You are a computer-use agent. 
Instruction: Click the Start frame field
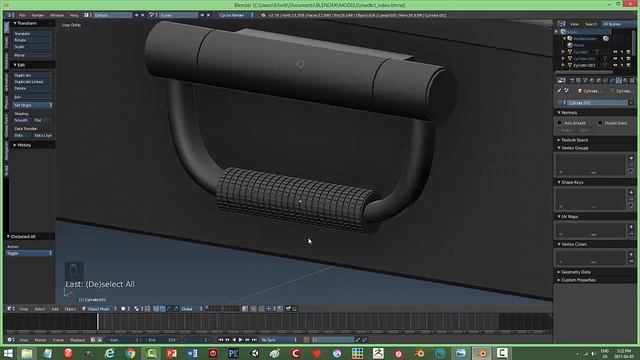click(x=124, y=340)
